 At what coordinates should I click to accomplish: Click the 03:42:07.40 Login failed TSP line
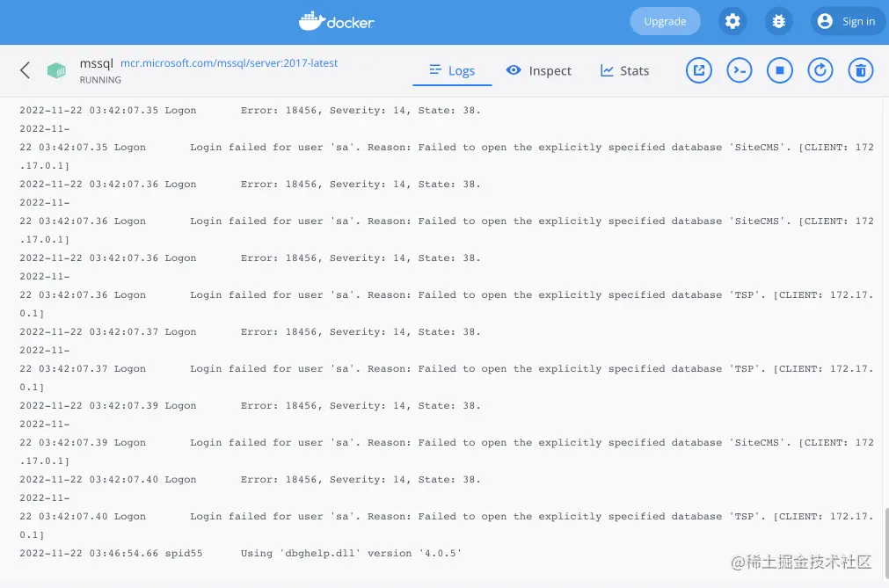(447, 517)
